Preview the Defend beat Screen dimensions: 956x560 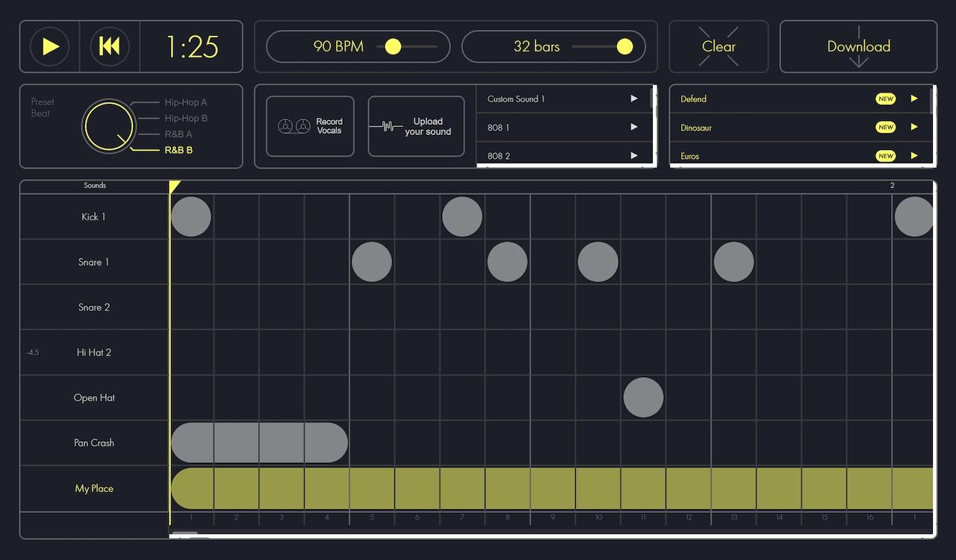tap(913, 99)
